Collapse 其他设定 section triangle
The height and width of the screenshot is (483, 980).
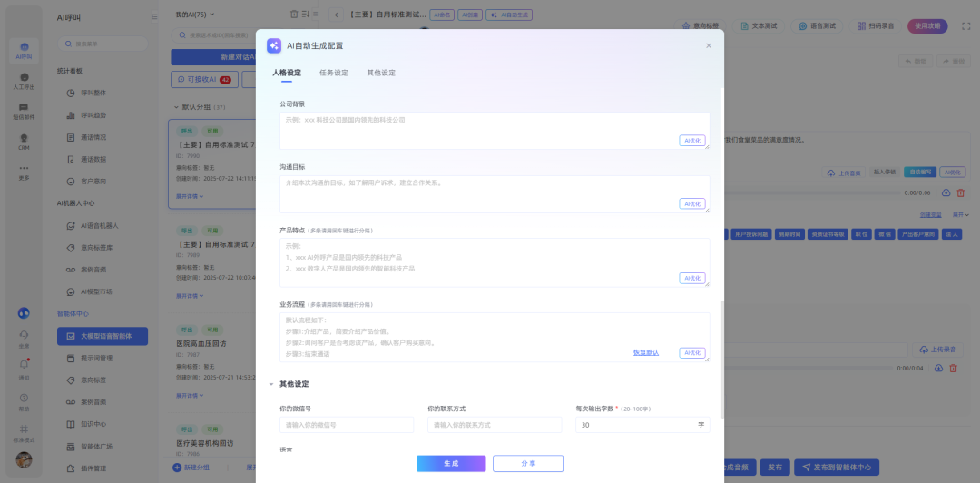[271, 384]
